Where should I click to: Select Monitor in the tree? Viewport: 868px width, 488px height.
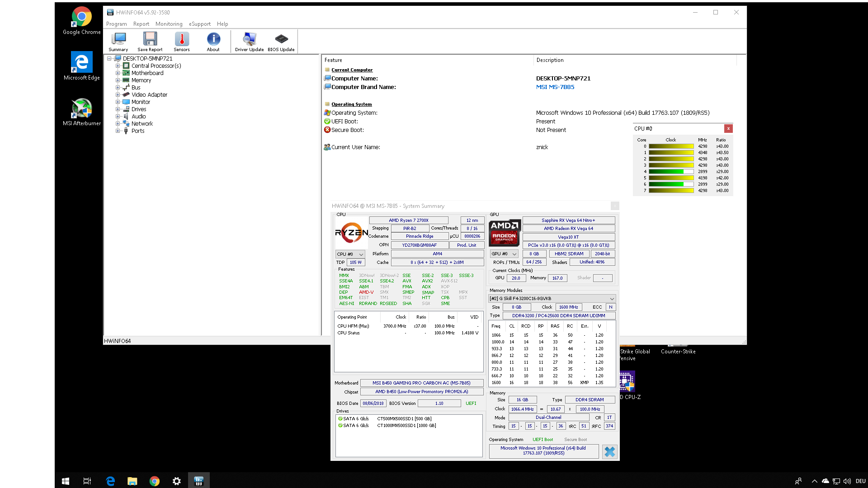pos(141,102)
